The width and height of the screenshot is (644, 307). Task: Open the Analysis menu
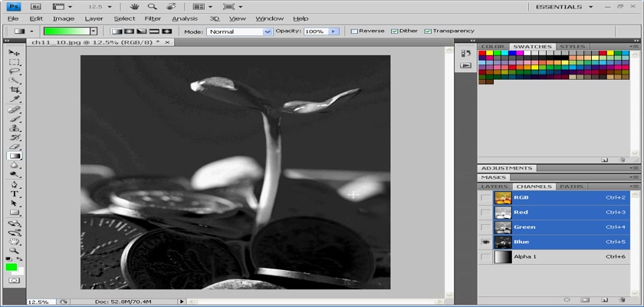tap(185, 18)
